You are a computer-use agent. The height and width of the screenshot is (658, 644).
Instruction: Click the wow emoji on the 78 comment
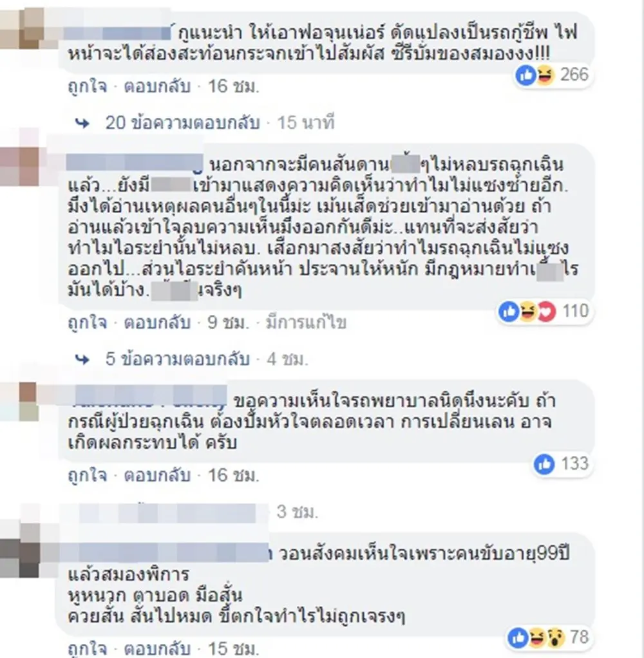click(555, 638)
